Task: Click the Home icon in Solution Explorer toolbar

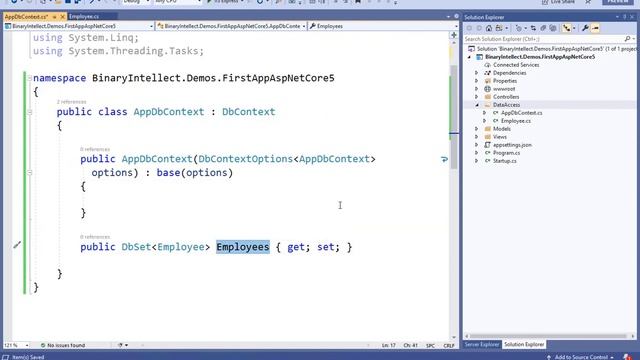Action: tap(489, 28)
